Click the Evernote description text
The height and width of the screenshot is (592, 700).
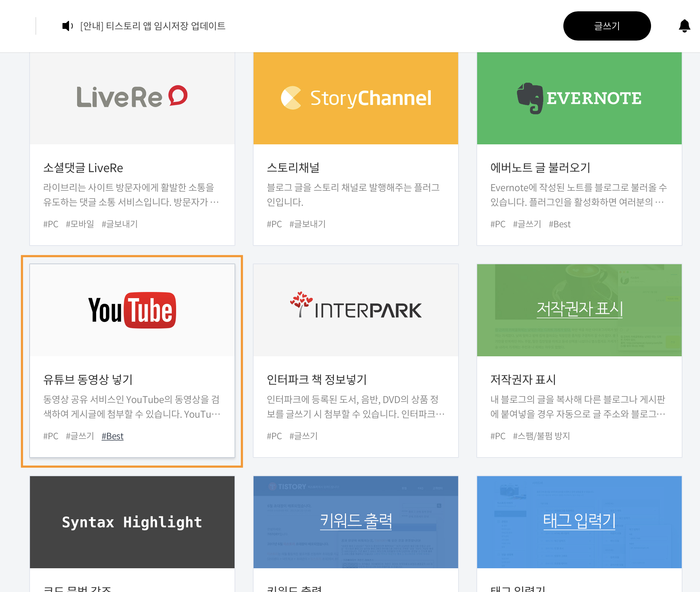pos(579,195)
